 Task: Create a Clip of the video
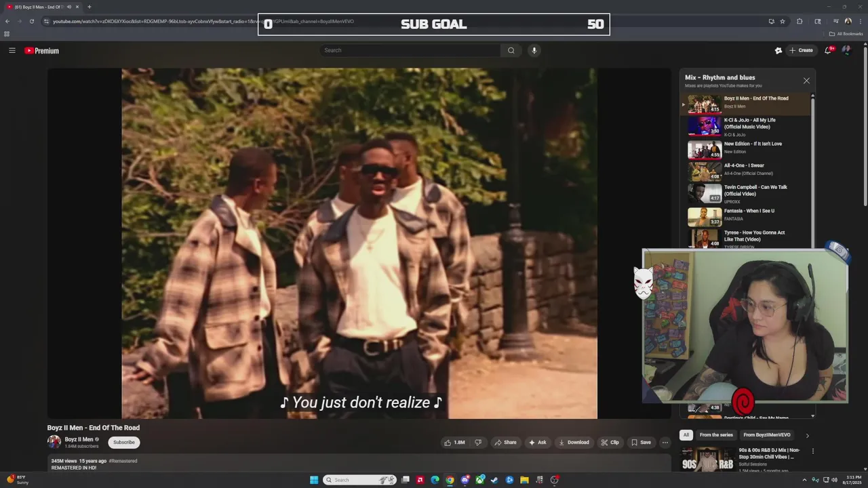click(610, 443)
